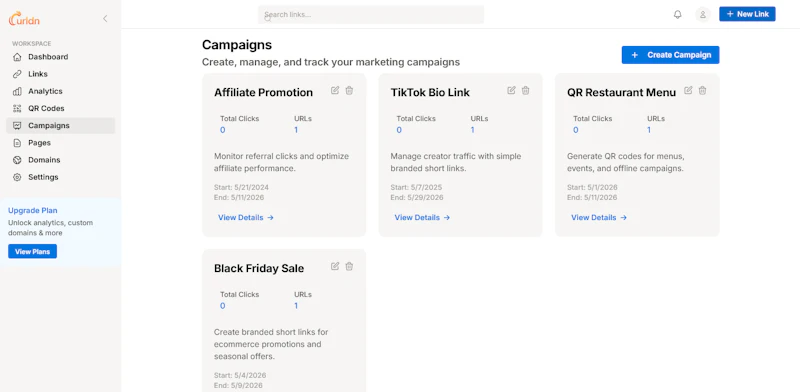This screenshot has height=392, width=800.
Task: Select the Campaigns sidebar item
Action: point(61,126)
